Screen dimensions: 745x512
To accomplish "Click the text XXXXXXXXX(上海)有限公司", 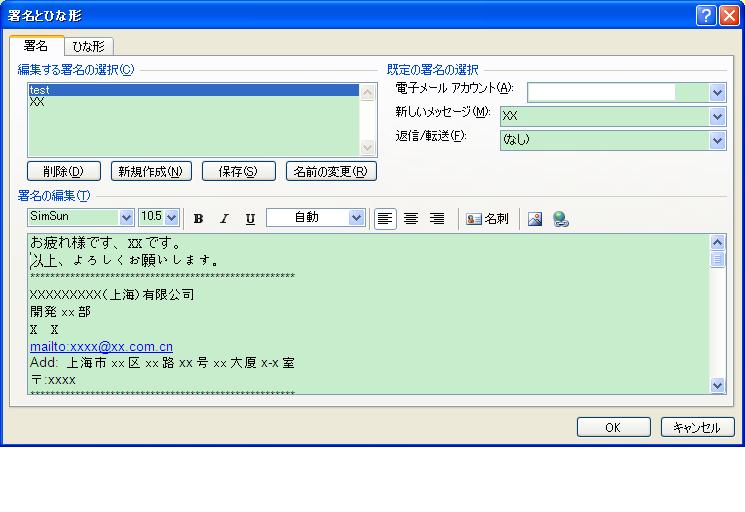I will [x=112, y=294].
